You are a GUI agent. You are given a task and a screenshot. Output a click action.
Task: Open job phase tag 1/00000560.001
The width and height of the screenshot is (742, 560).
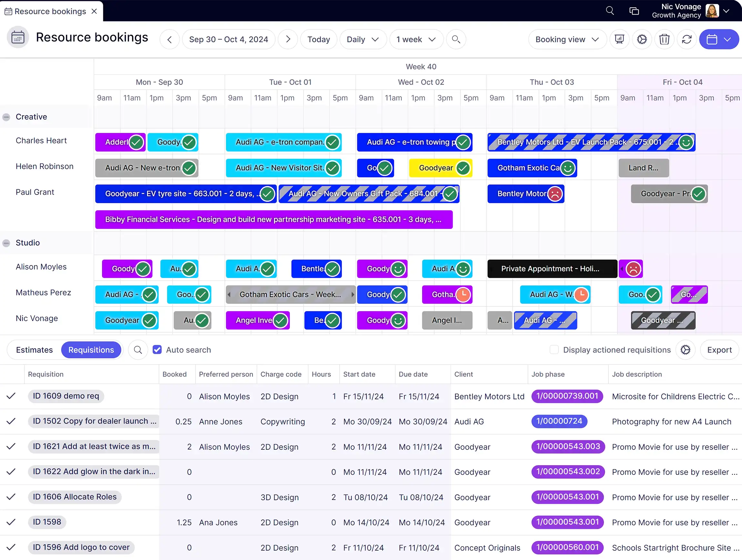click(x=567, y=547)
